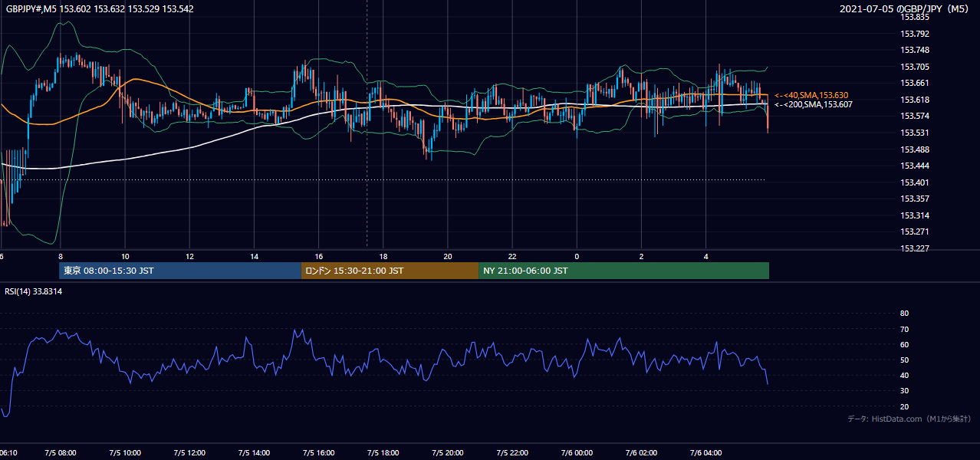Click price axis label 153.661
This screenshot has height=460, width=980.
tap(915, 83)
